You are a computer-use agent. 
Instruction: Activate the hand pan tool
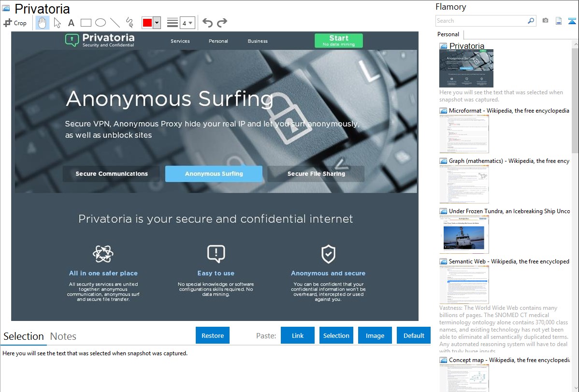pos(42,23)
